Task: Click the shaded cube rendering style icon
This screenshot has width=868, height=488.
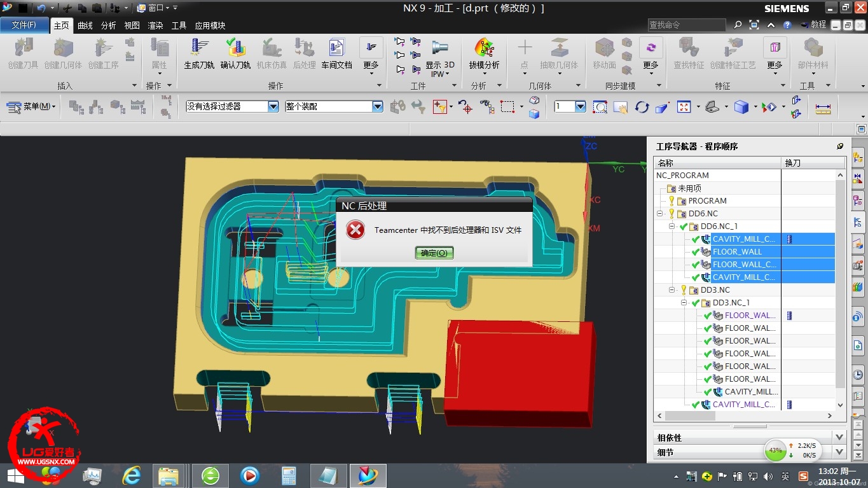Action: 741,107
